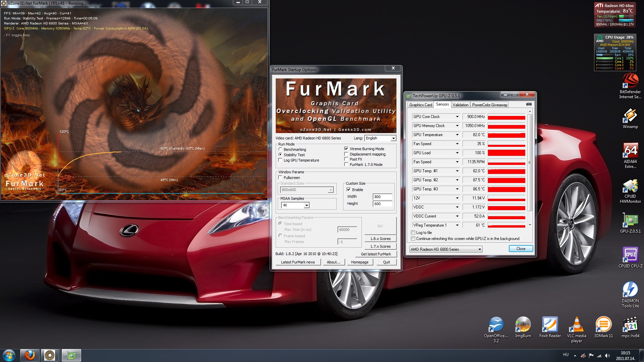Select Stability Test run mode

tap(280, 155)
